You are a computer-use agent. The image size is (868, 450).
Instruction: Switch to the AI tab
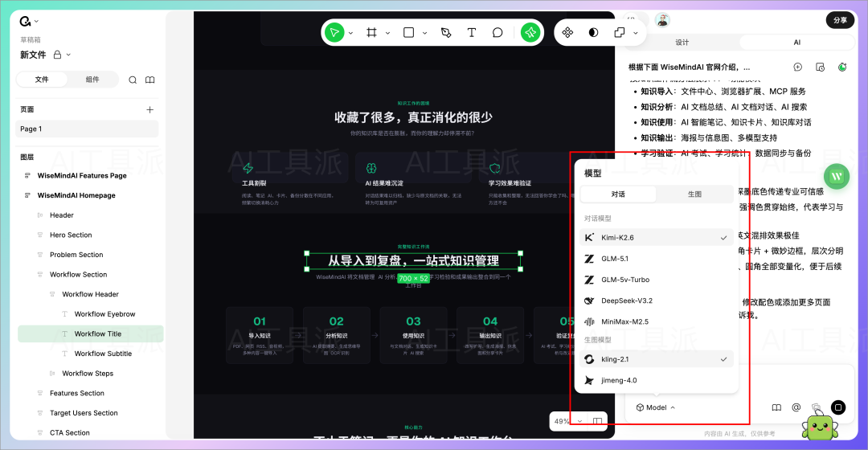click(796, 43)
